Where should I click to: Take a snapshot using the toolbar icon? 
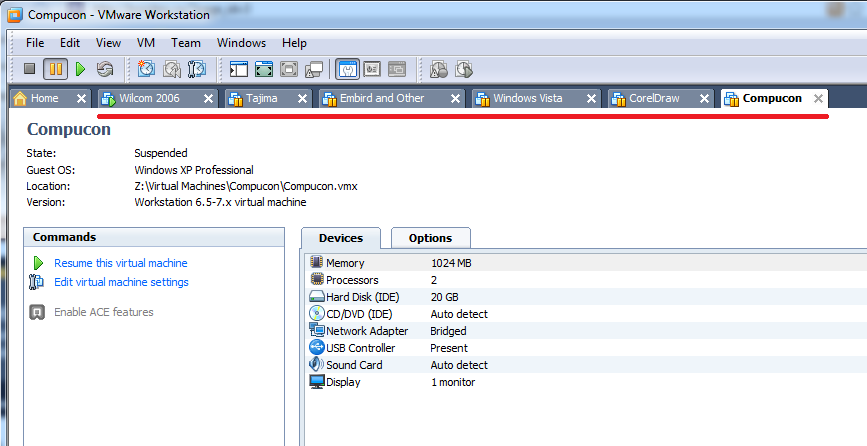(x=147, y=70)
